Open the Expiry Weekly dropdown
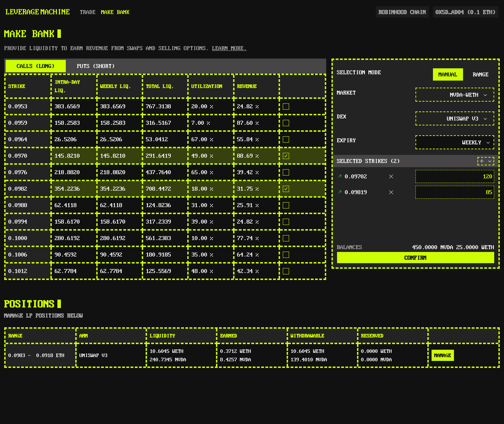The image size is (504, 424). coord(454,142)
